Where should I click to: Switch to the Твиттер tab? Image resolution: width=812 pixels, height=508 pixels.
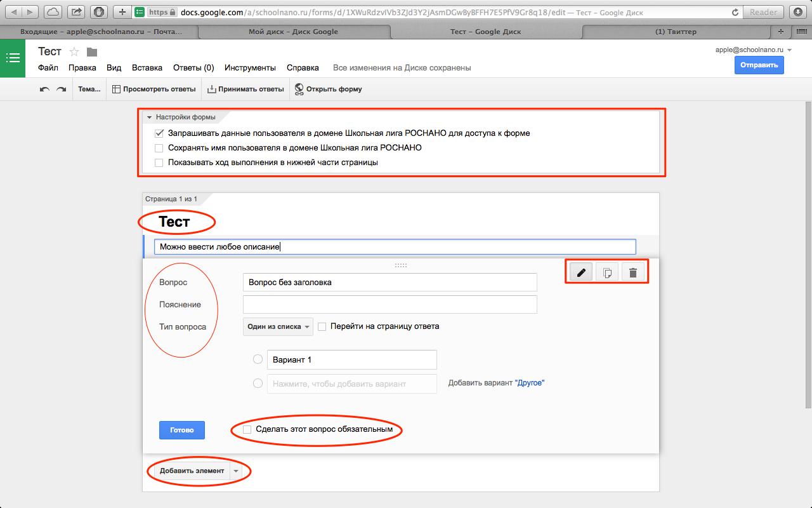pyautogui.click(x=675, y=31)
